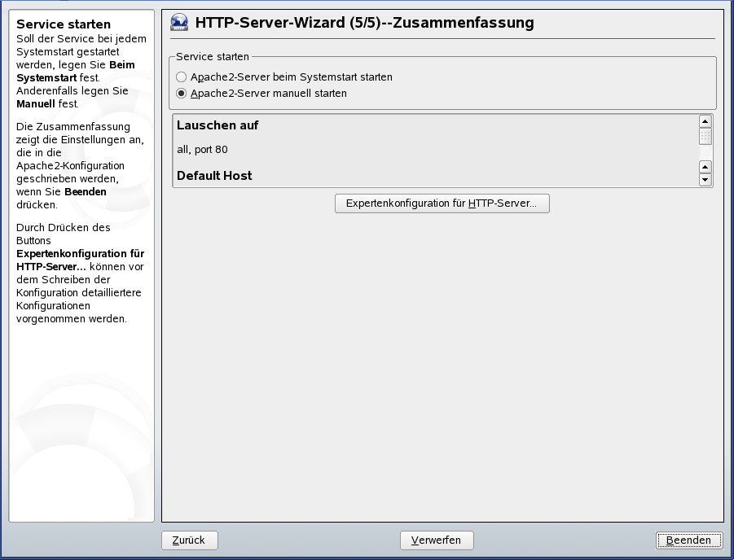Click the 'Lauschen auf' heading in summary
734x560 pixels.
click(x=218, y=125)
